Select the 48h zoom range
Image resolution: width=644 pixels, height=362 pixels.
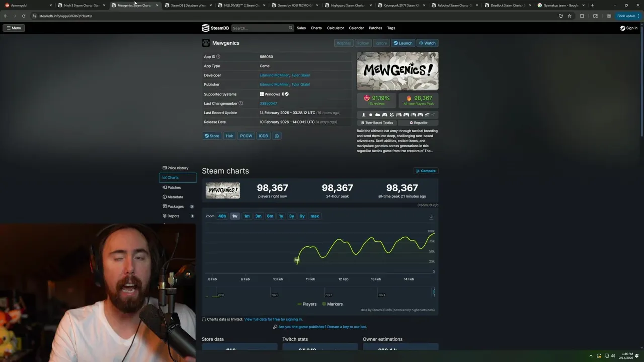pyautogui.click(x=222, y=216)
